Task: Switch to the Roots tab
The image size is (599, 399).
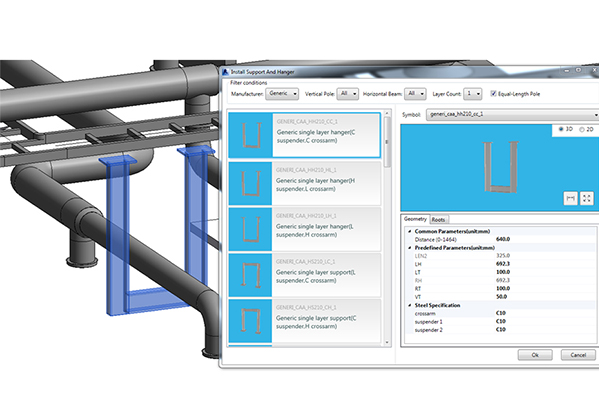Action: (x=438, y=220)
